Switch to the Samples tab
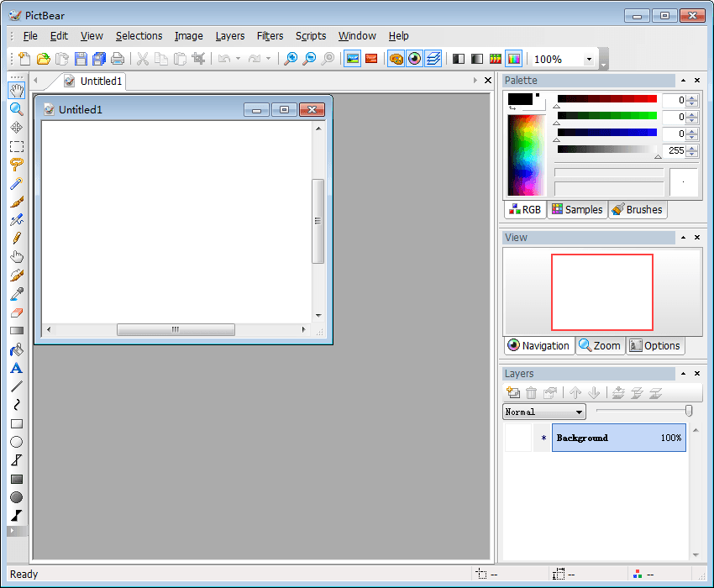 (x=577, y=210)
